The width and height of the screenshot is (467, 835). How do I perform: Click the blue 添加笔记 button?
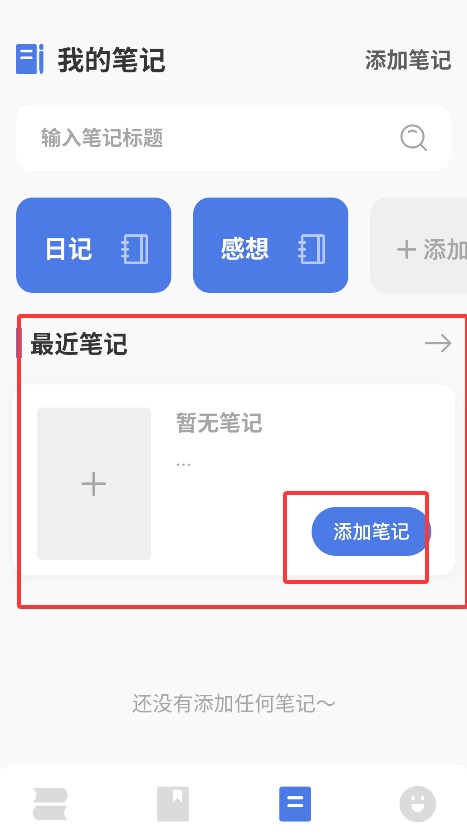(x=371, y=531)
